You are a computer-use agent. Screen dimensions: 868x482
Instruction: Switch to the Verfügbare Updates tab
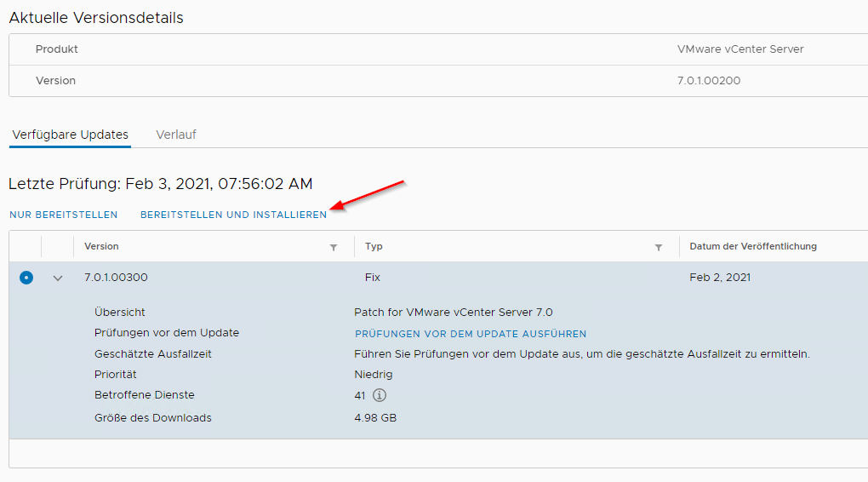70,135
